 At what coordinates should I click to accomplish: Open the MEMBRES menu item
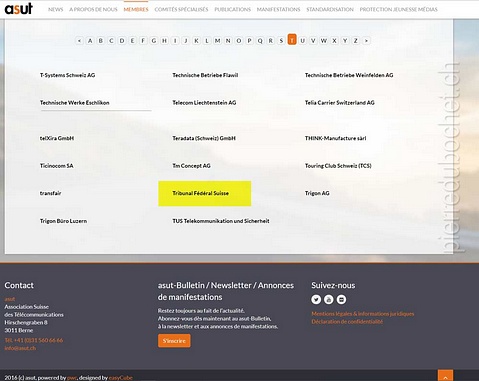pyautogui.click(x=136, y=10)
